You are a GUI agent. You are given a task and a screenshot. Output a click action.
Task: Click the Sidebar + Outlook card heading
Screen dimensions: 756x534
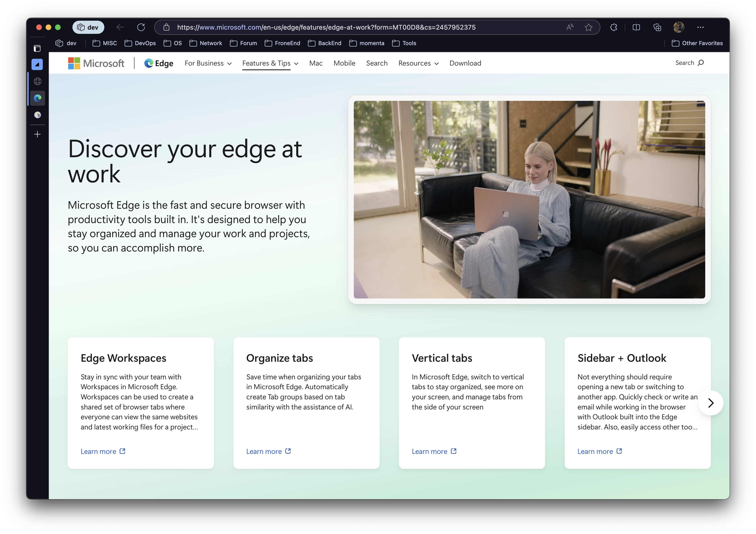pos(622,358)
